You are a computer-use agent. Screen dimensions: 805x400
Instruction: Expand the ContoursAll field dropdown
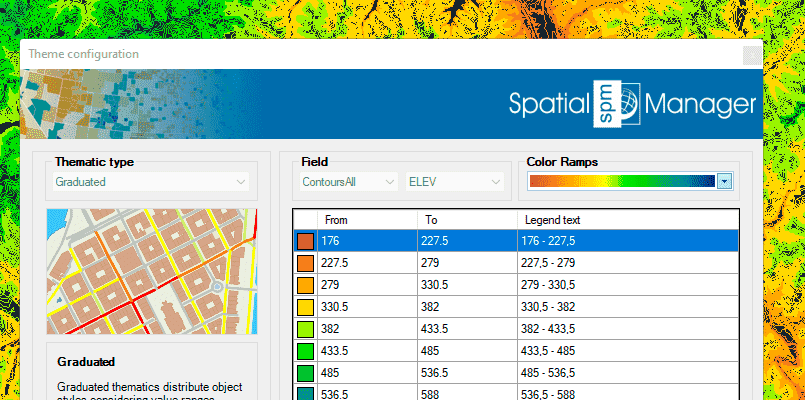tap(349, 182)
